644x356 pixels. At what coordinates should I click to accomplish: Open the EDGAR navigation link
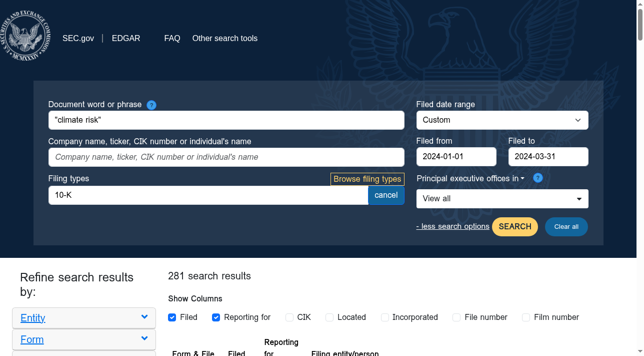point(126,39)
